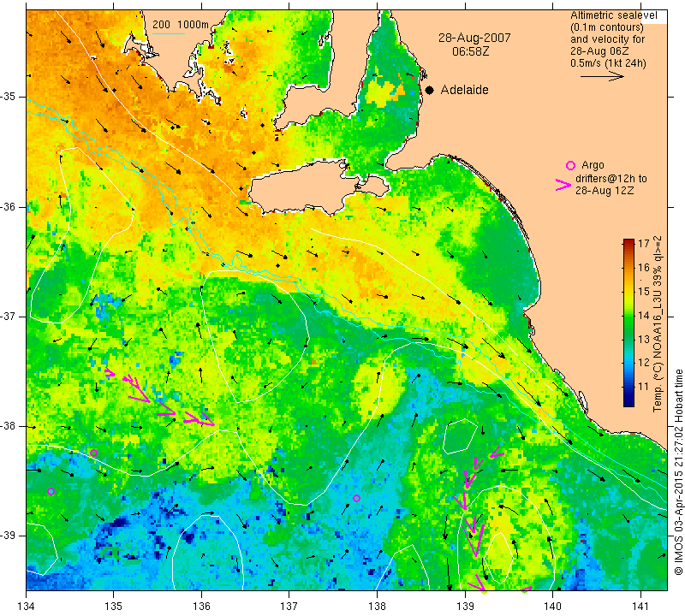Click the cyan 200m isobath legend line
This screenshot has width=685, height=616.
pyautogui.click(x=168, y=33)
